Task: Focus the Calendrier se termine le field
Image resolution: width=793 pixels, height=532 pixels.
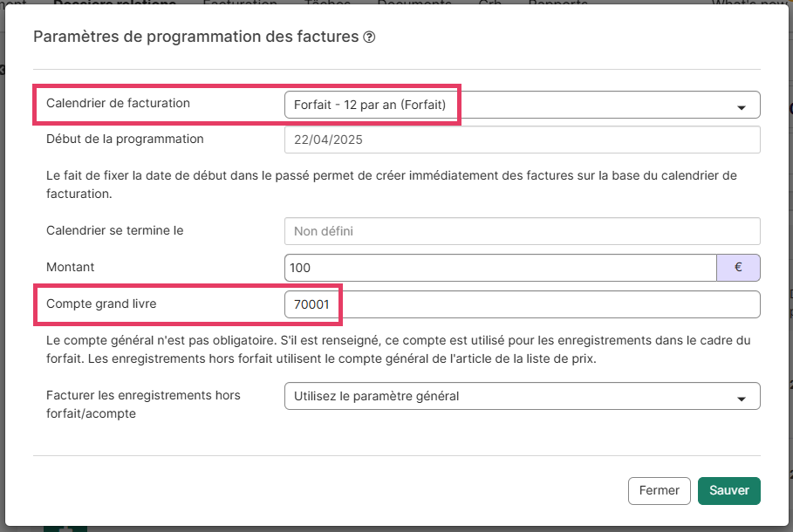Action: (x=522, y=231)
